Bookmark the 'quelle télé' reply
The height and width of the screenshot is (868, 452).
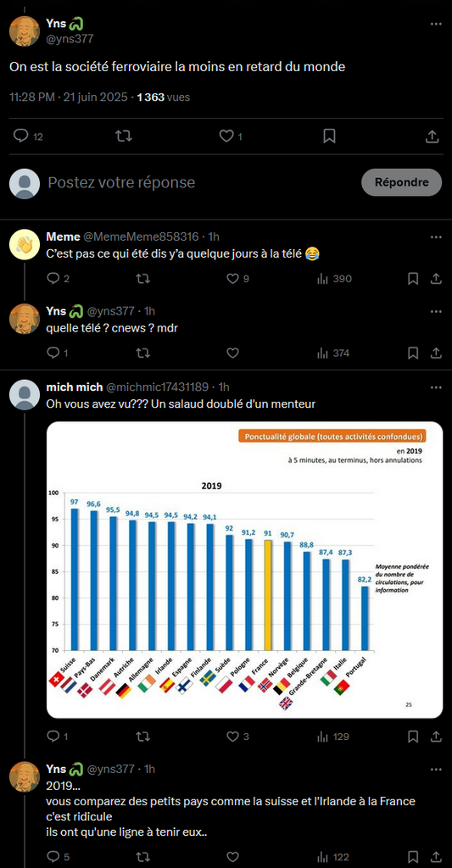click(x=413, y=353)
